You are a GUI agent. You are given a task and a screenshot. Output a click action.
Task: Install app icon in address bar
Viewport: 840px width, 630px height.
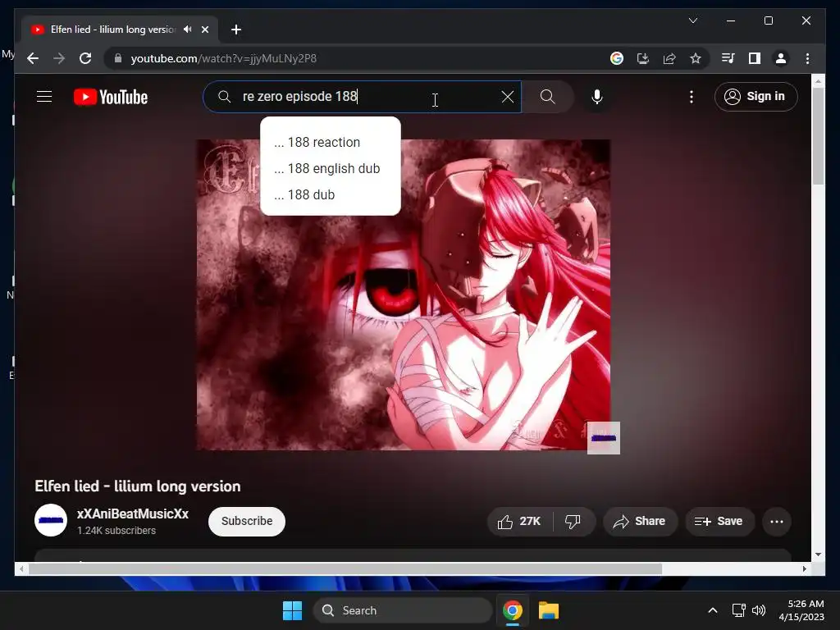click(x=643, y=58)
